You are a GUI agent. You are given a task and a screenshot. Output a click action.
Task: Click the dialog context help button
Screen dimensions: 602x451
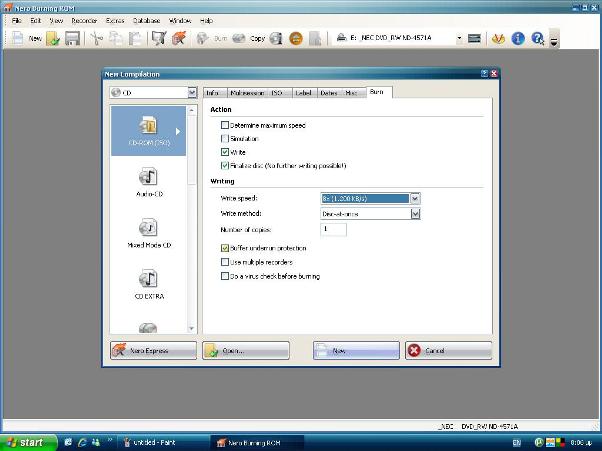pyautogui.click(x=485, y=74)
